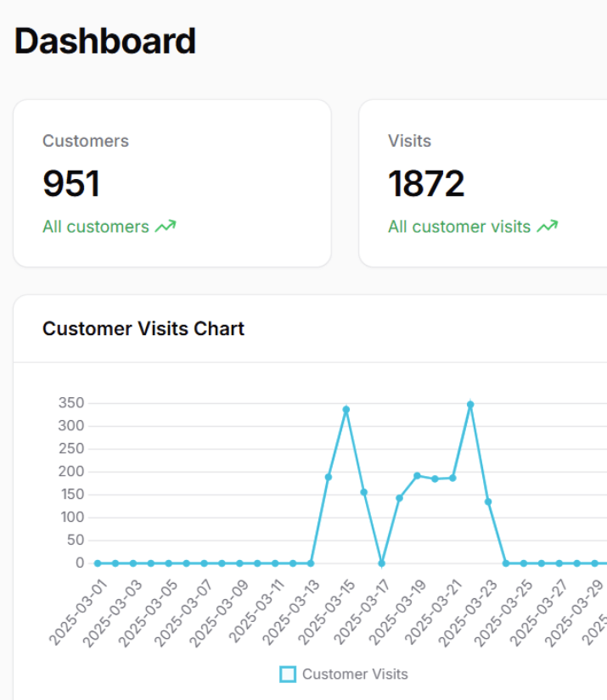Click the Visits card title

click(409, 141)
